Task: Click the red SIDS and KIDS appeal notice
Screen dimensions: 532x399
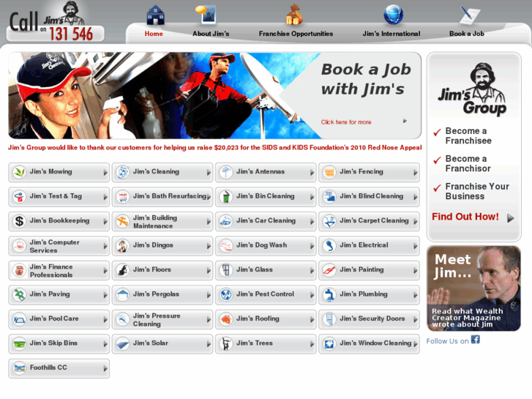Action: (214, 147)
